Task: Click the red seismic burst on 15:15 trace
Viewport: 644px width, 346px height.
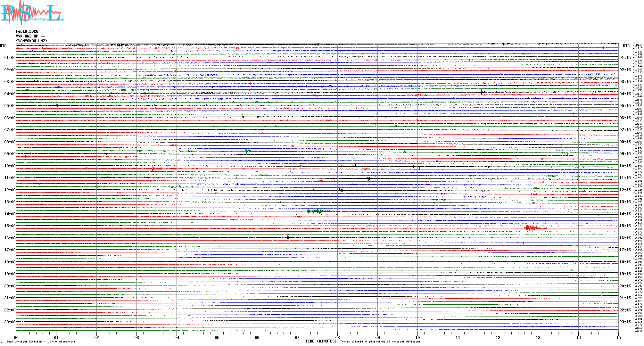Action: pyautogui.click(x=531, y=228)
